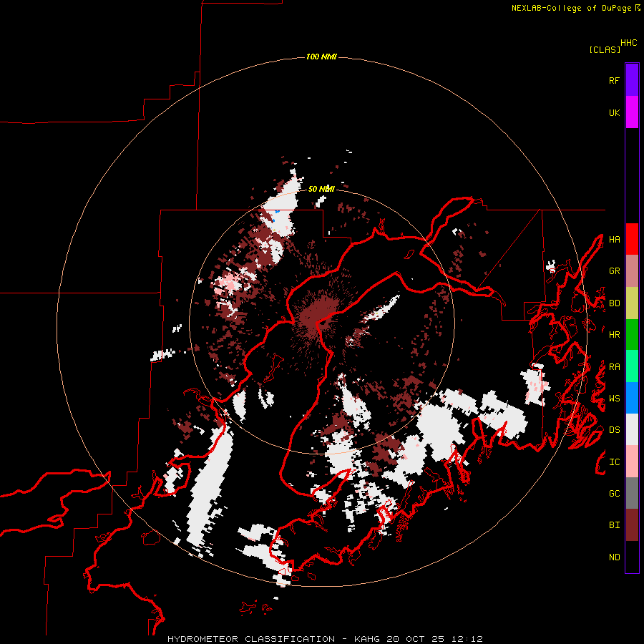Click the BD legend label
The height and width of the screenshot is (644, 644).
(614, 303)
